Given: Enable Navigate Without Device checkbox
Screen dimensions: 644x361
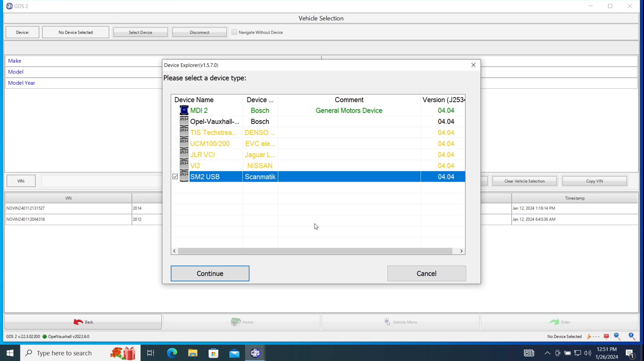Looking at the screenshot, I should [x=234, y=32].
